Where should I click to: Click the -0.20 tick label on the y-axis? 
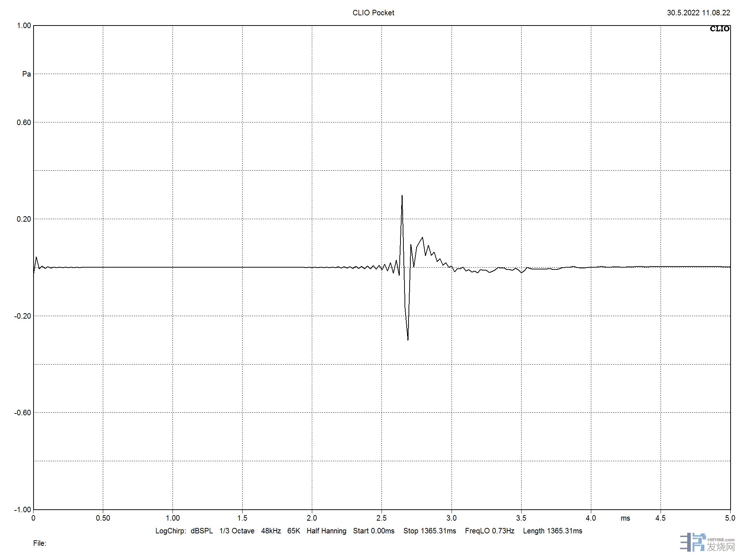tap(23, 316)
